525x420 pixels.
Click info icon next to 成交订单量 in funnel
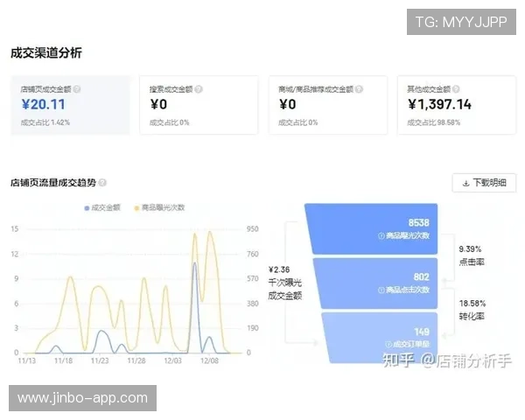click(388, 344)
